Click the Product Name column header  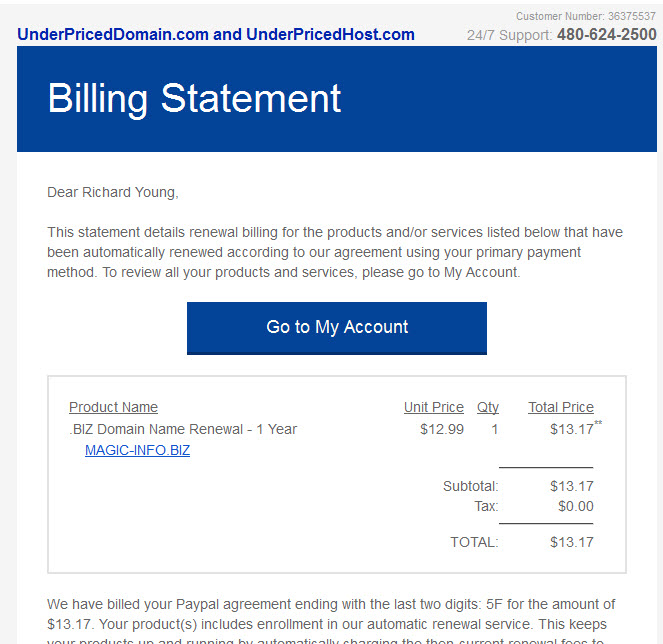113,407
